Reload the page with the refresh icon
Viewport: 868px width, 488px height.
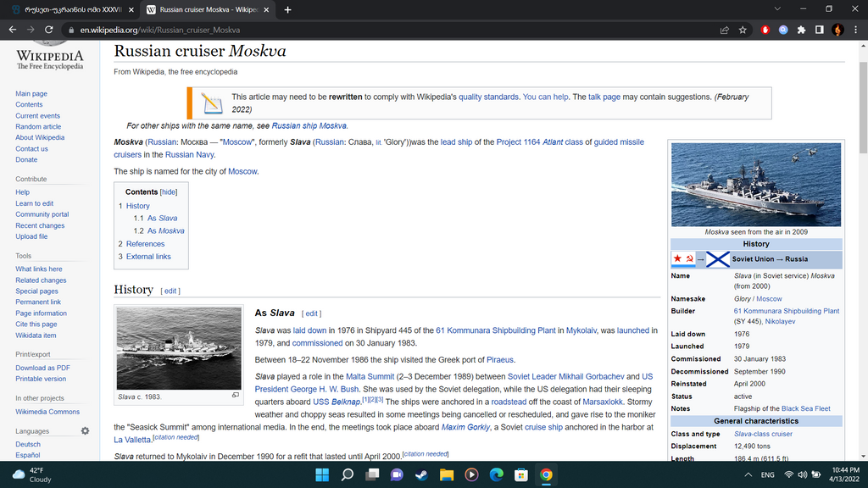click(x=49, y=29)
